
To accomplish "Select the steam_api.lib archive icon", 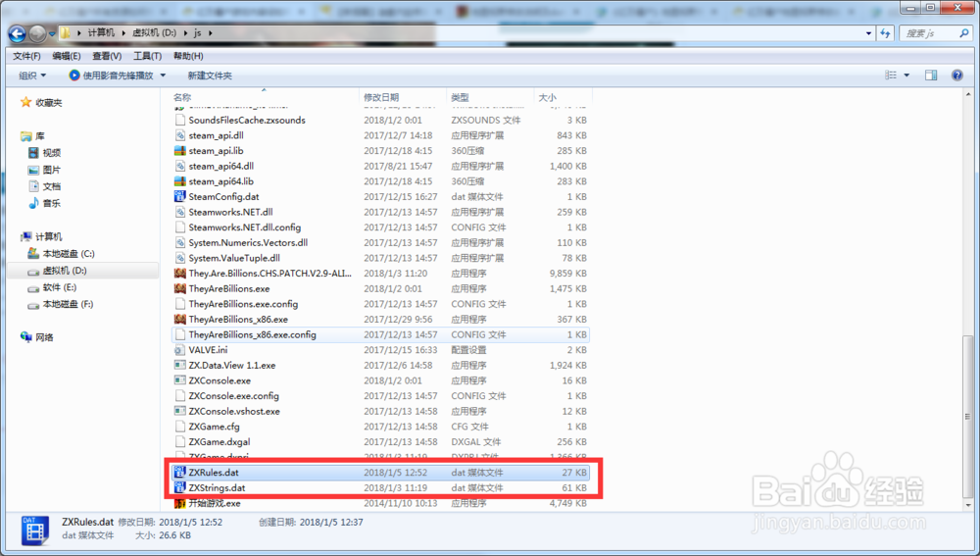I will click(180, 151).
